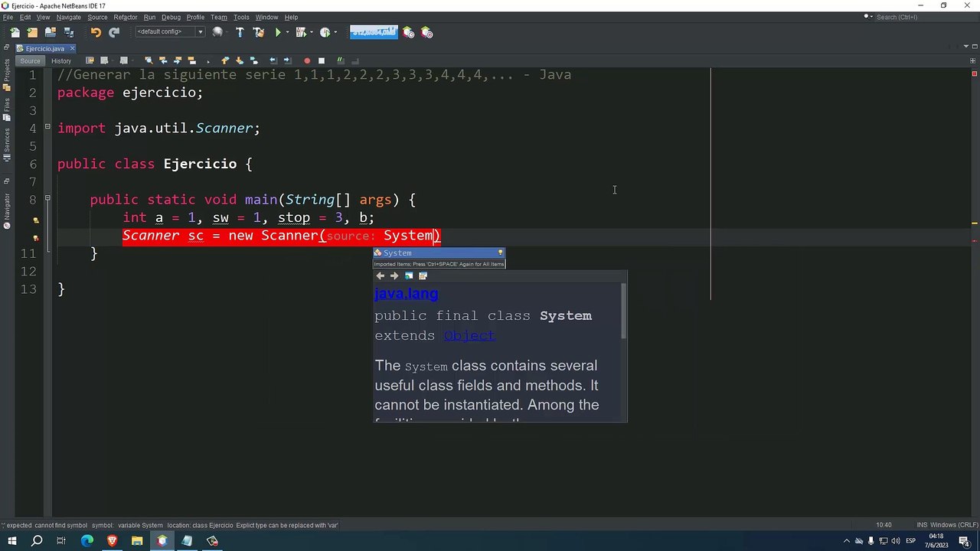This screenshot has width=980, height=551.
Task: Click the Profile Project icon
Action: [x=325, y=32]
